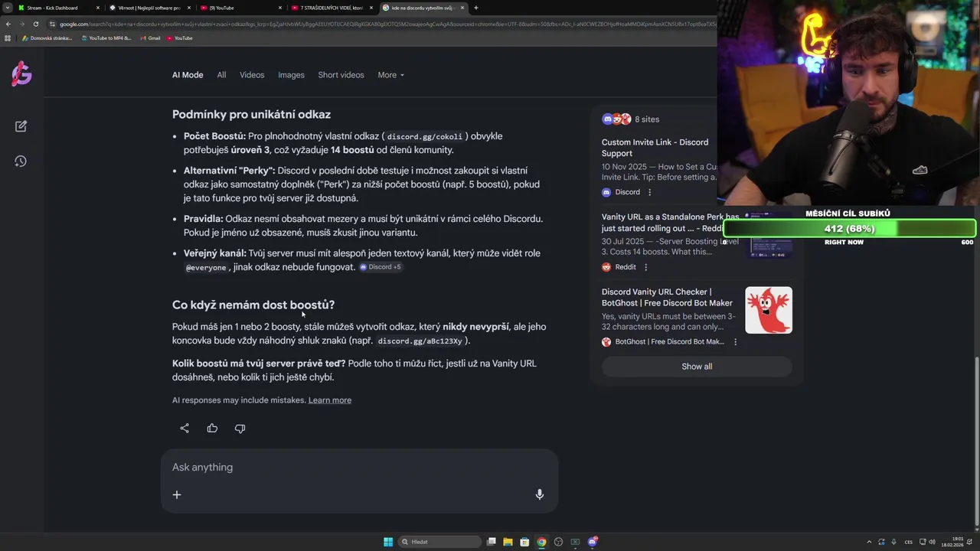The width and height of the screenshot is (980, 551).
Task: Reload the page with the refresh button
Action: coord(35,24)
